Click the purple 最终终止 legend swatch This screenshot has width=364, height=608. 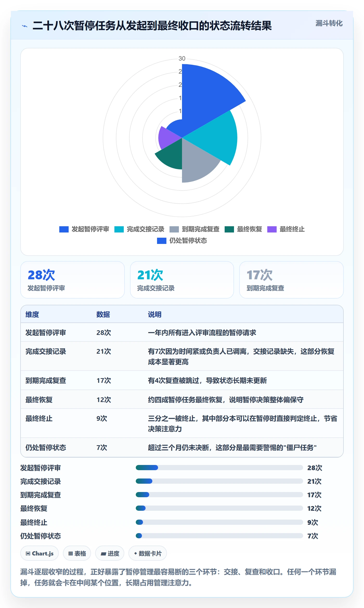click(272, 229)
